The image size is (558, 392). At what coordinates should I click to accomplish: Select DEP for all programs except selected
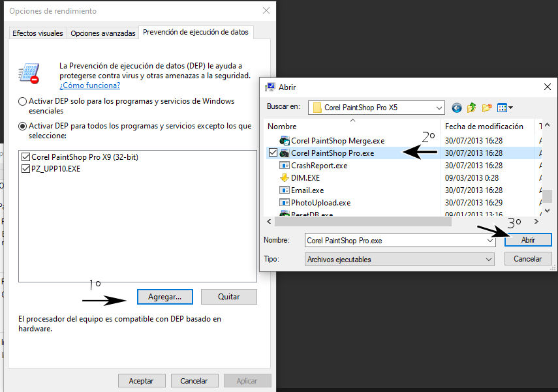click(x=22, y=127)
